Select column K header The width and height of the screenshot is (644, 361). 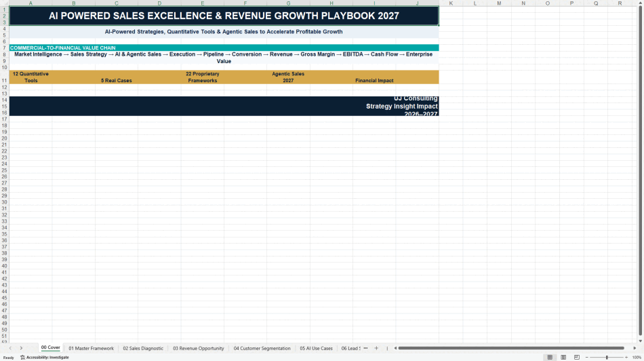point(451,3)
